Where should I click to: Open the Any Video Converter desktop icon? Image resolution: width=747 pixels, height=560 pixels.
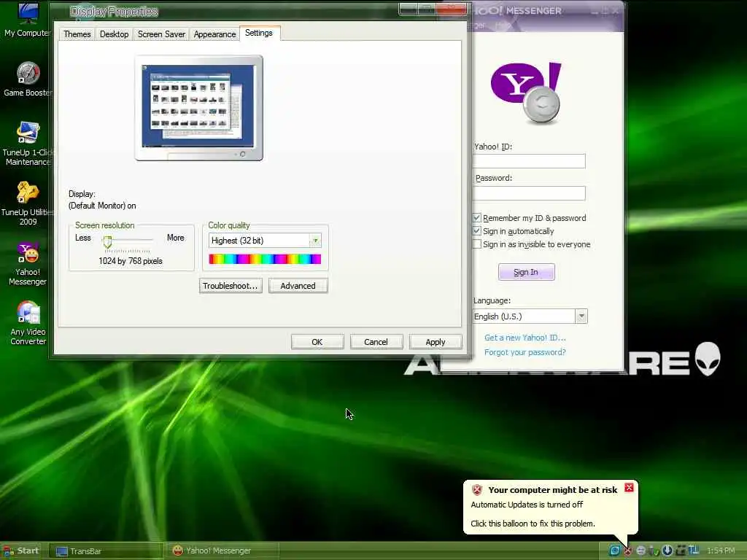tap(28, 323)
